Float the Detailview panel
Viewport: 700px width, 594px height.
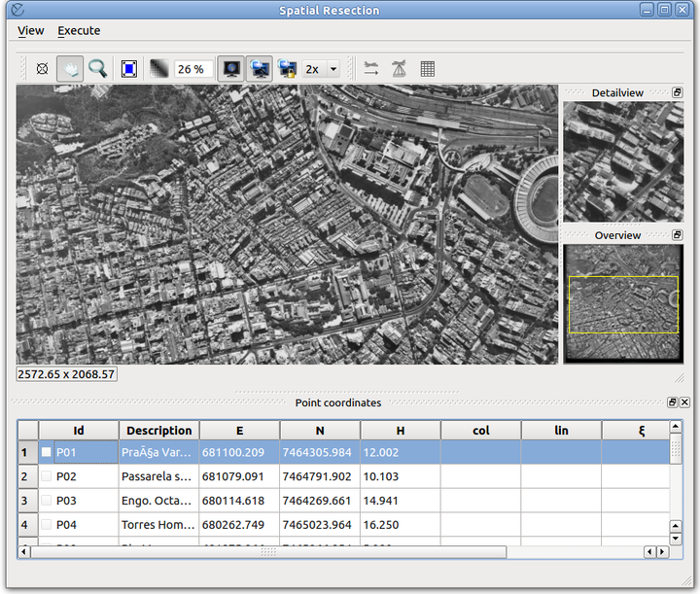[x=678, y=92]
